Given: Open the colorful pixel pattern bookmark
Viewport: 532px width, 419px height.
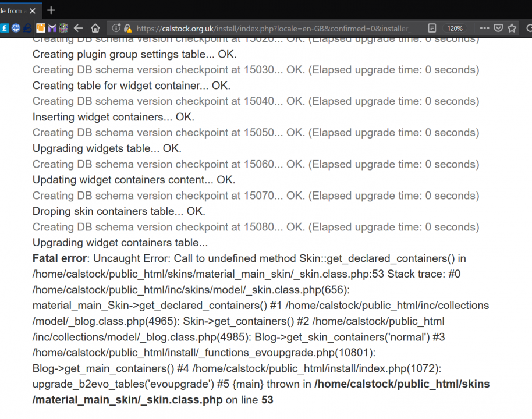Looking at the screenshot, I should pyautogui.click(x=63, y=28).
